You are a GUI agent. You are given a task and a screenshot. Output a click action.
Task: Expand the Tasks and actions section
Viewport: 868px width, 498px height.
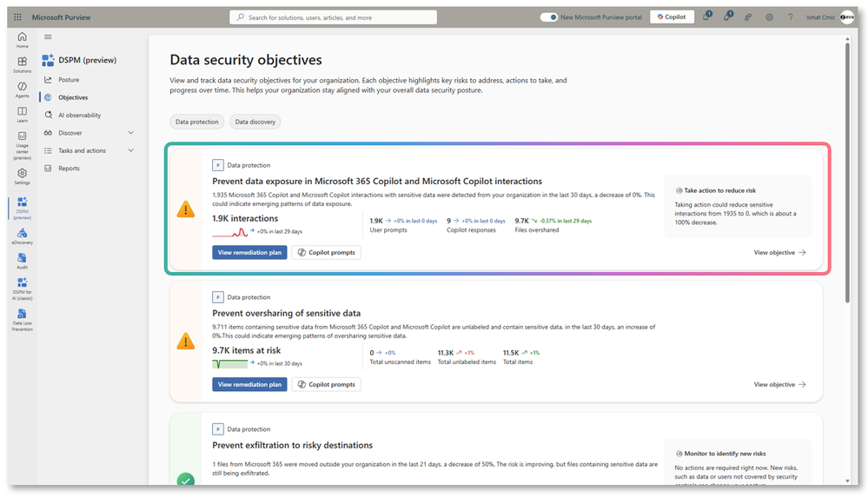click(130, 150)
